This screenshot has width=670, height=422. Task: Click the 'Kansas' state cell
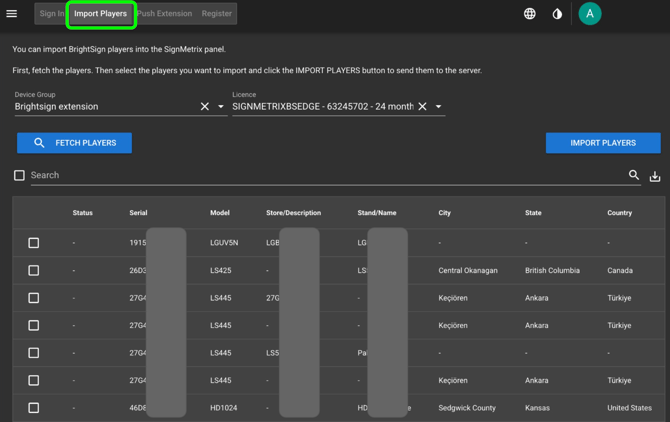point(537,408)
